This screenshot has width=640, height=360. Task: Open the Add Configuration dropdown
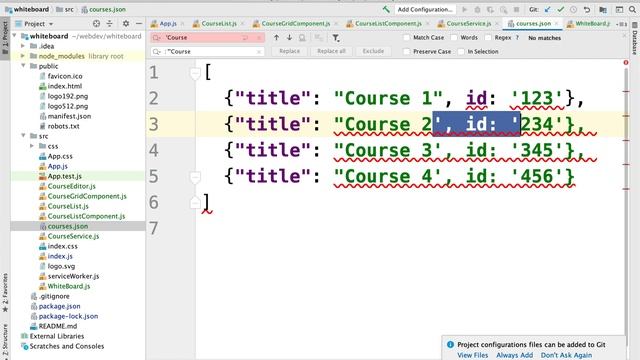pos(425,9)
